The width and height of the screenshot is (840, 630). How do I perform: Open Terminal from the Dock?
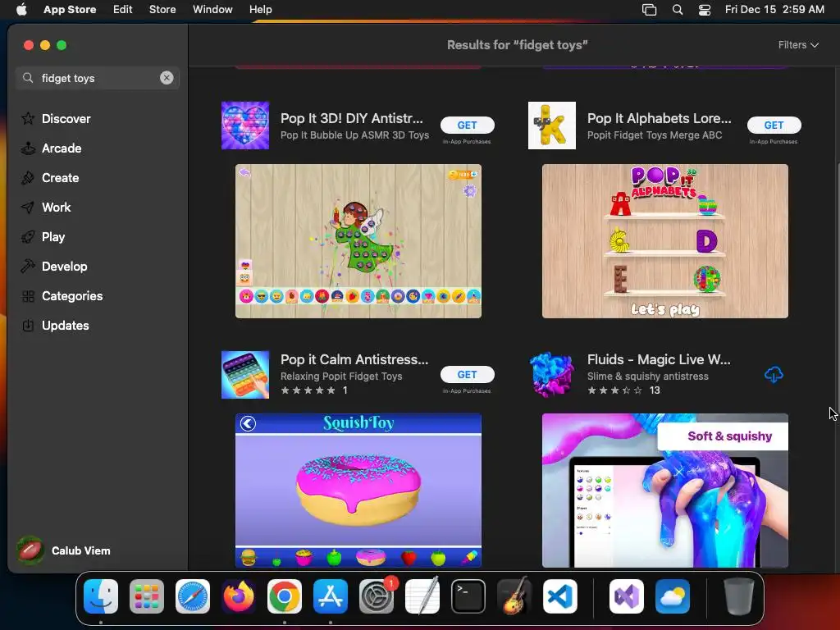[468, 596]
